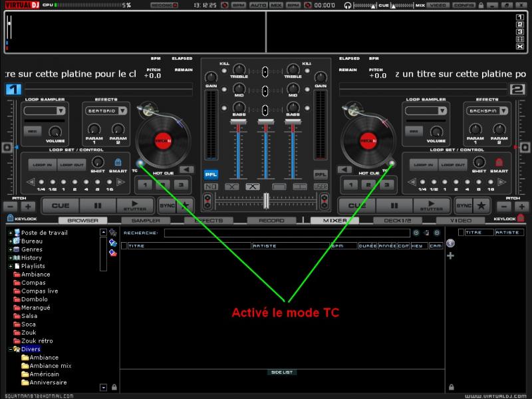Click the crossfader slider handle
532x399 pixels.
267,201
